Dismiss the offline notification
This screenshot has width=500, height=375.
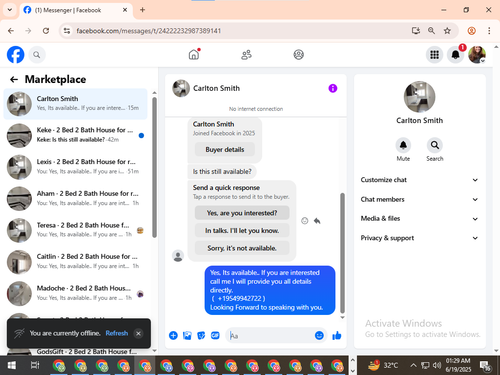pos(138,333)
